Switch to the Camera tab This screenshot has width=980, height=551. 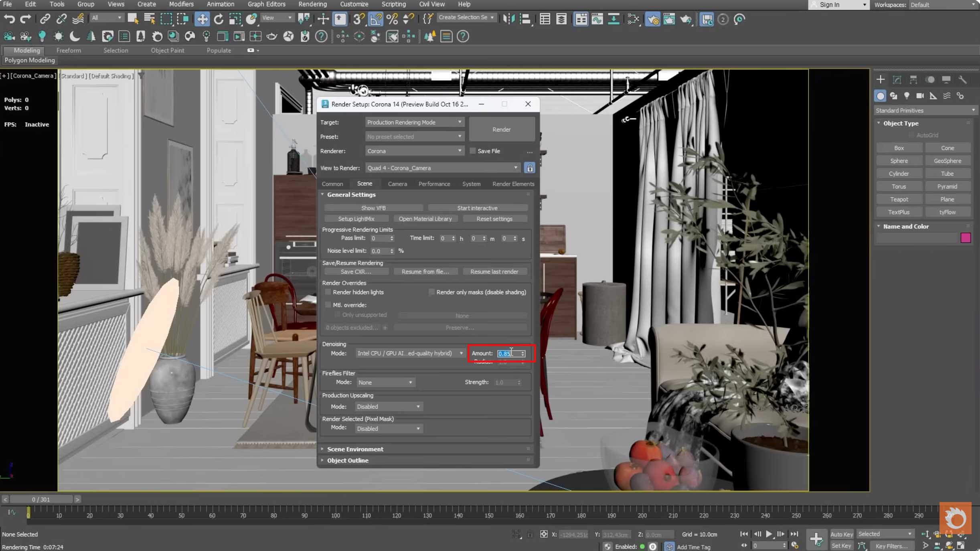tap(397, 184)
